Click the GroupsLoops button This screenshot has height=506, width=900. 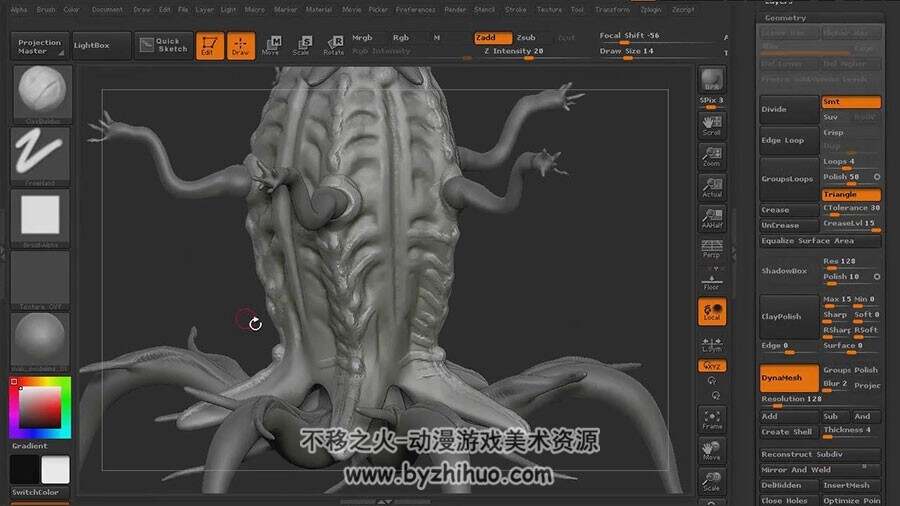coord(789,179)
